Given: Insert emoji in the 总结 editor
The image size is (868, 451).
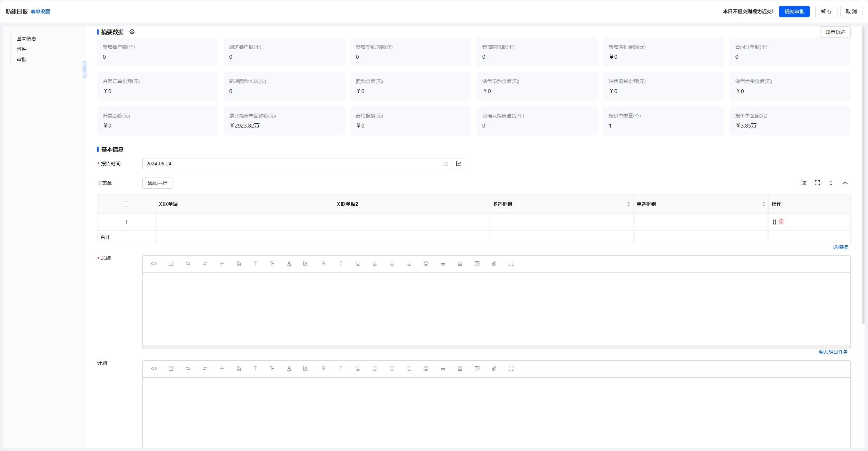Looking at the screenshot, I should coord(426,264).
